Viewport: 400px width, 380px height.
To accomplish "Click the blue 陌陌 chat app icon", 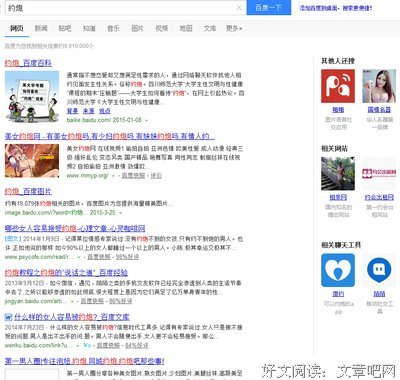I will 379,270.
